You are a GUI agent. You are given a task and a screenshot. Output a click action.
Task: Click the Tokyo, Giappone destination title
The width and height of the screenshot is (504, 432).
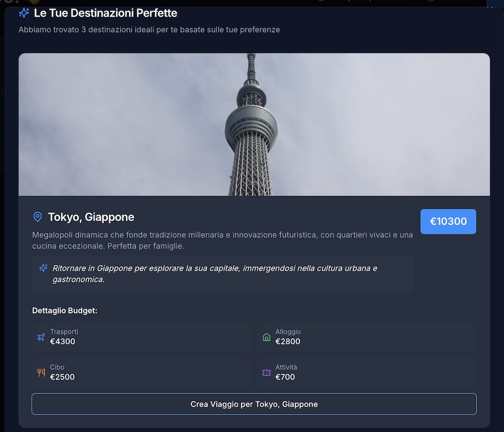(x=91, y=217)
